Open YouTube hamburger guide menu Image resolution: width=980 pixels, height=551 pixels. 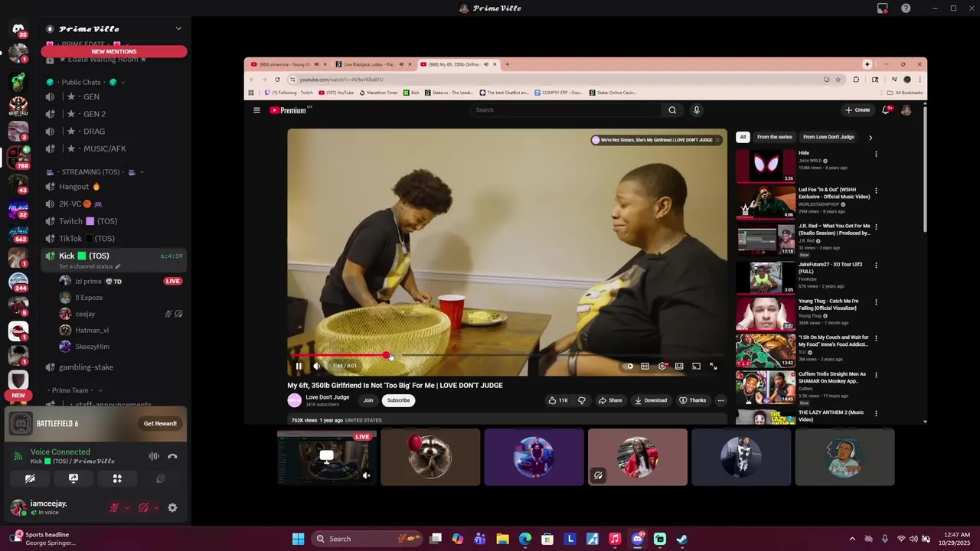point(256,110)
